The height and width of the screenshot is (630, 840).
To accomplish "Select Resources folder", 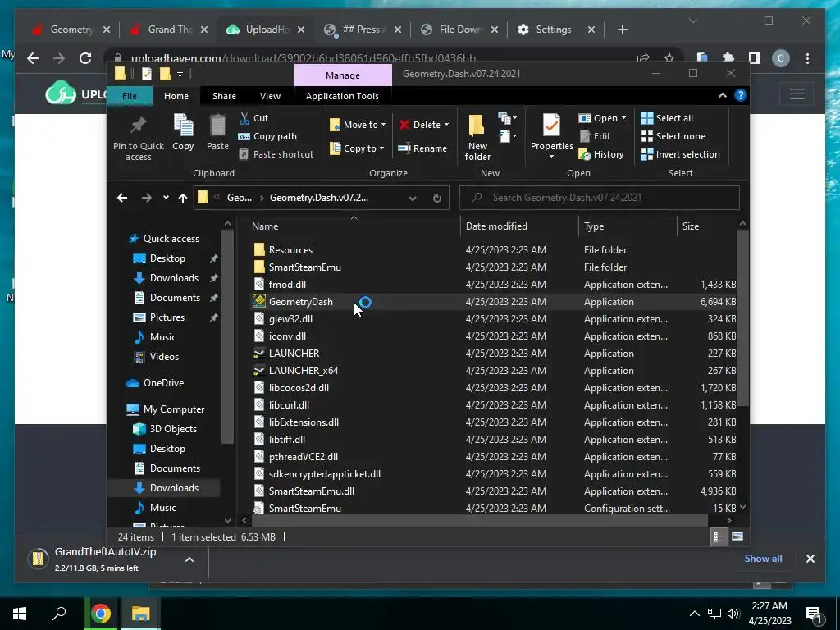I will click(290, 249).
